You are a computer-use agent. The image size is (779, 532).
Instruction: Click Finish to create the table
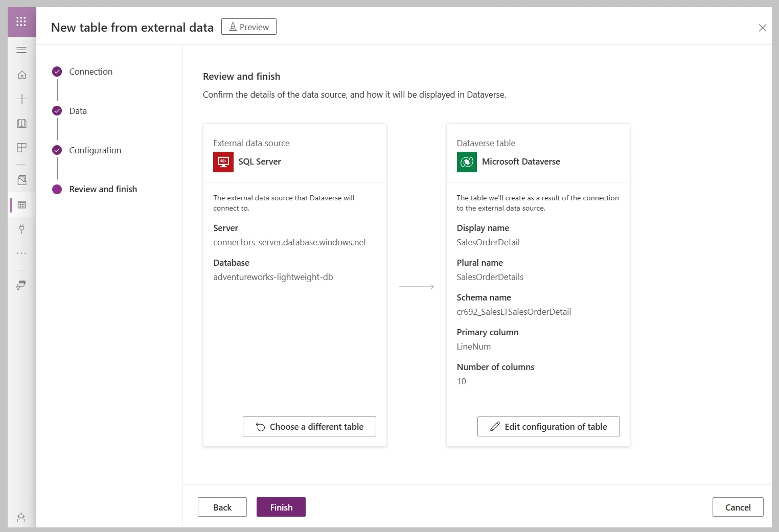281,507
